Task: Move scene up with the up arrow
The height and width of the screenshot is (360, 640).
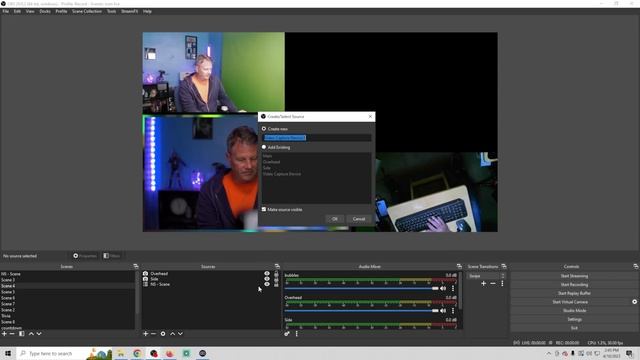Action: click(31, 334)
